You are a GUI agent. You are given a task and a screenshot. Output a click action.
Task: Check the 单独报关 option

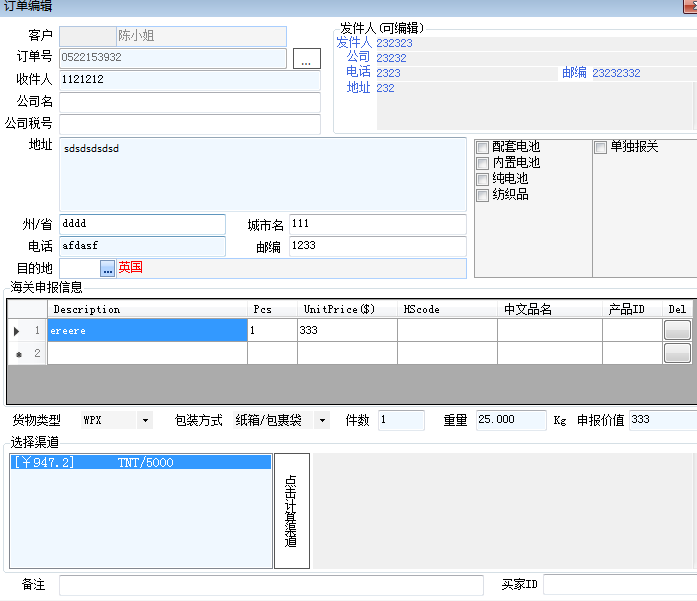[x=600, y=147]
